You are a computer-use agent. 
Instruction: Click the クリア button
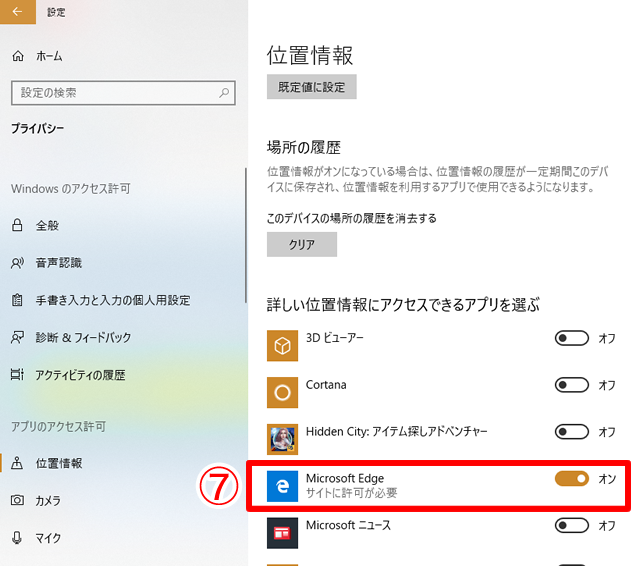pyautogui.click(x=302, y=244)
